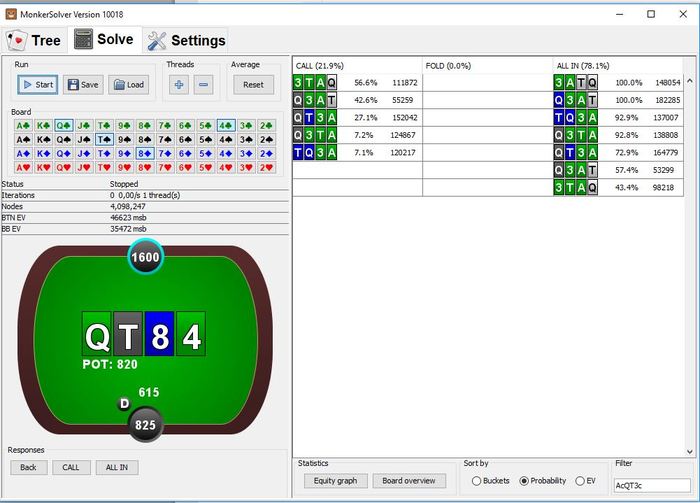
Task: Choose the ALL IN response
Action: pyautogui.click(x=117, y=467)
